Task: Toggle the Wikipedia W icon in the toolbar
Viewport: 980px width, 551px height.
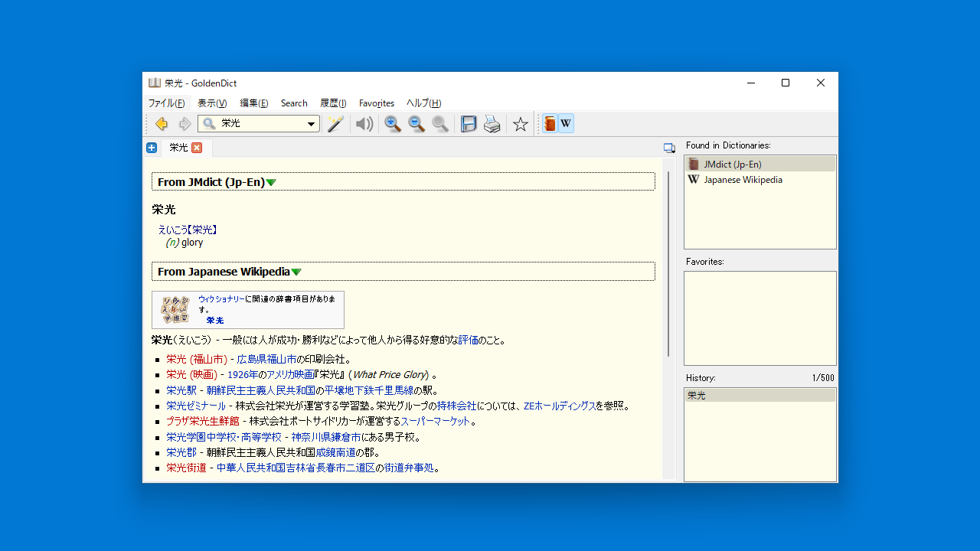Action: 566,123
